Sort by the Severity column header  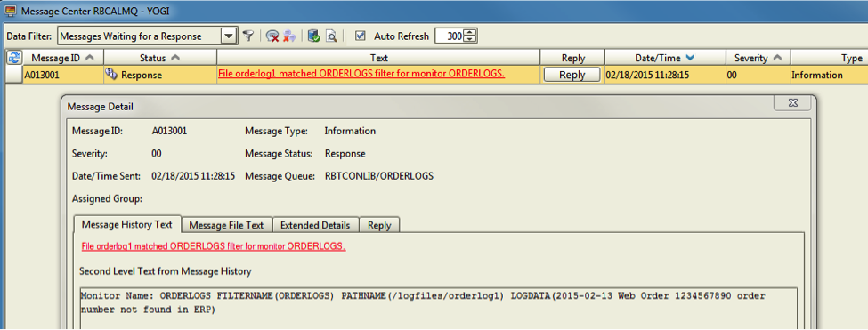tap(758, 58)
